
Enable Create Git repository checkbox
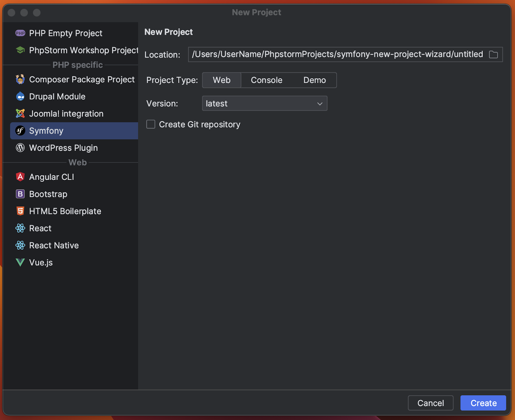pyautogui.click(x=151, y=124)
